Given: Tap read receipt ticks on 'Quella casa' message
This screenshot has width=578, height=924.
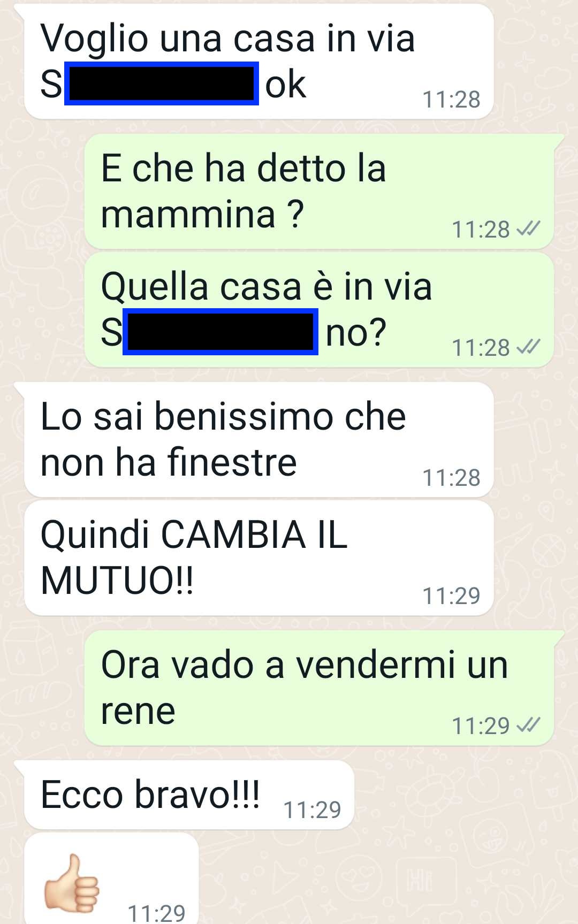Looking at the screenshot, I should pos(528,347).
